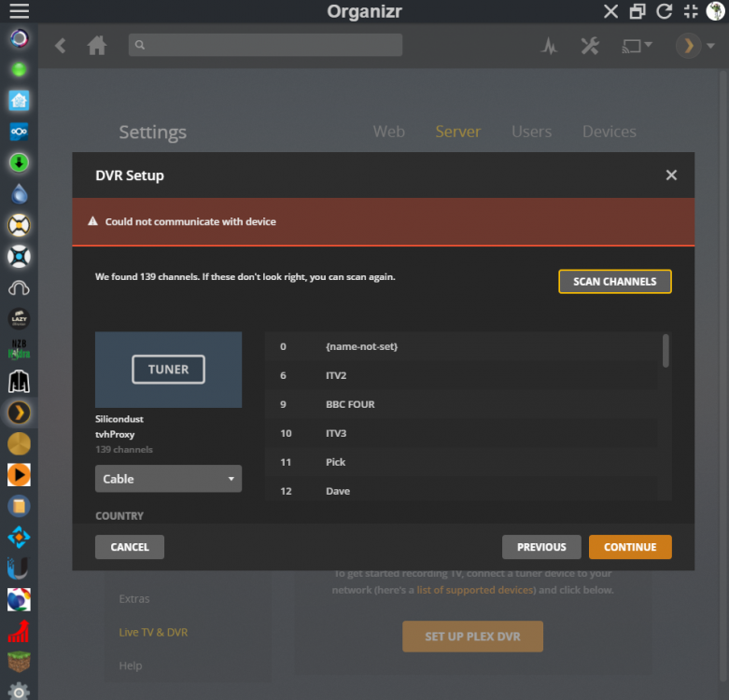Open the orange play-button sidebar app
729x700 pixels.
click(x=19, y=474)
